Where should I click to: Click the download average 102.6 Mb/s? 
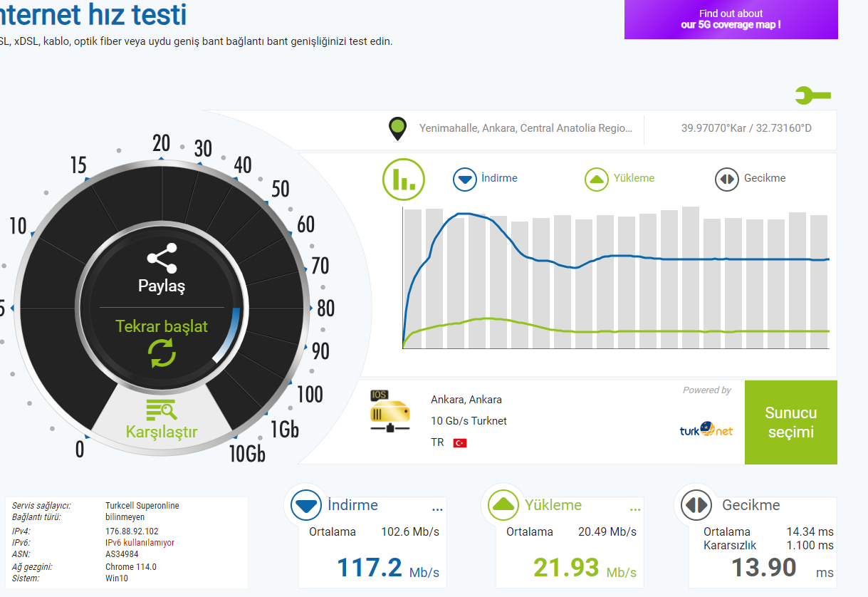(410, 532)
